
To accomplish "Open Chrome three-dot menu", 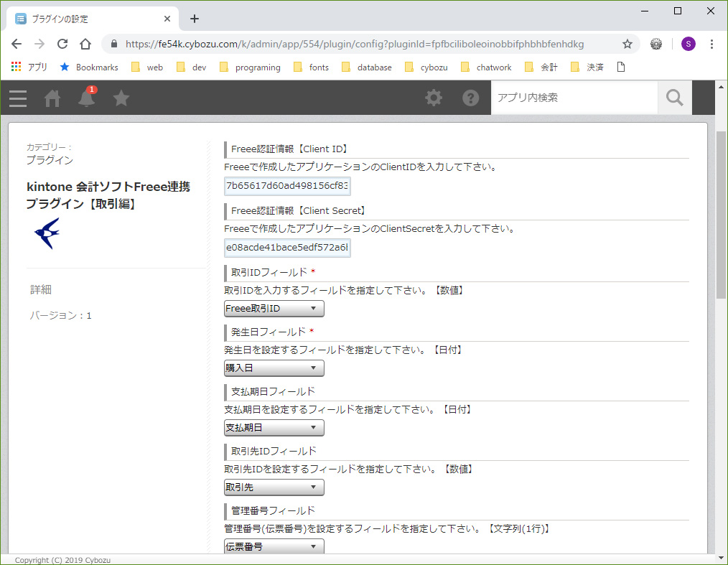I will coord(711,44).
